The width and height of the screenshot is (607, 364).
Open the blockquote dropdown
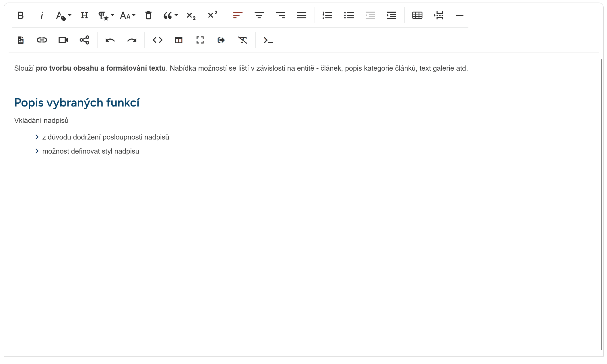pyautogui.click(x=170, y=16)
